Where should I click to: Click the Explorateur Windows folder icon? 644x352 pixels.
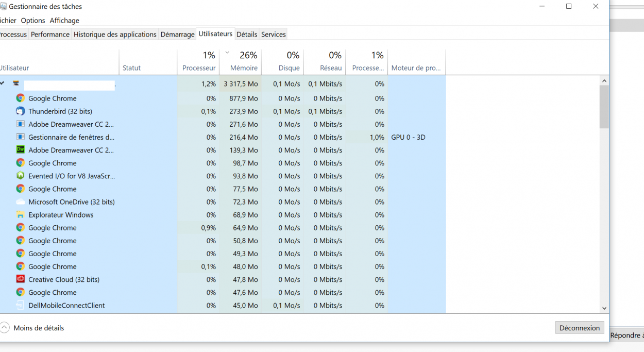pos(21,214)
